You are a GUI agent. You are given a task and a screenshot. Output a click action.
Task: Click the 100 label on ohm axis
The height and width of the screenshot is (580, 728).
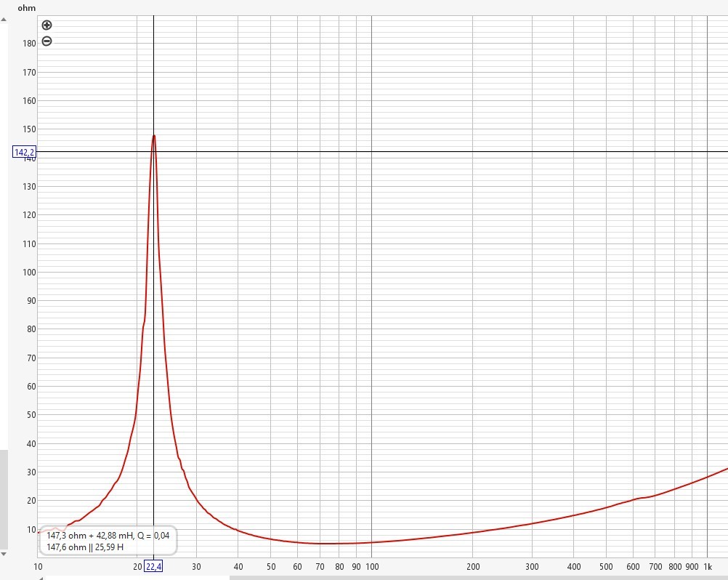29,273
